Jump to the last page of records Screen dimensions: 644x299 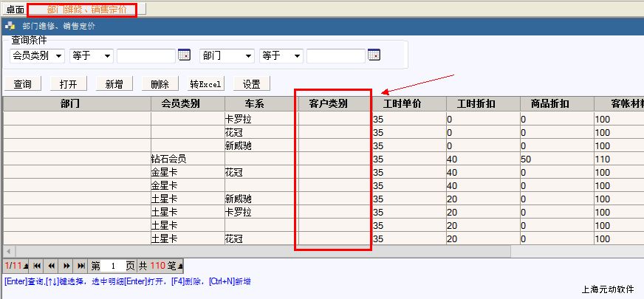[x=81, y=265]
